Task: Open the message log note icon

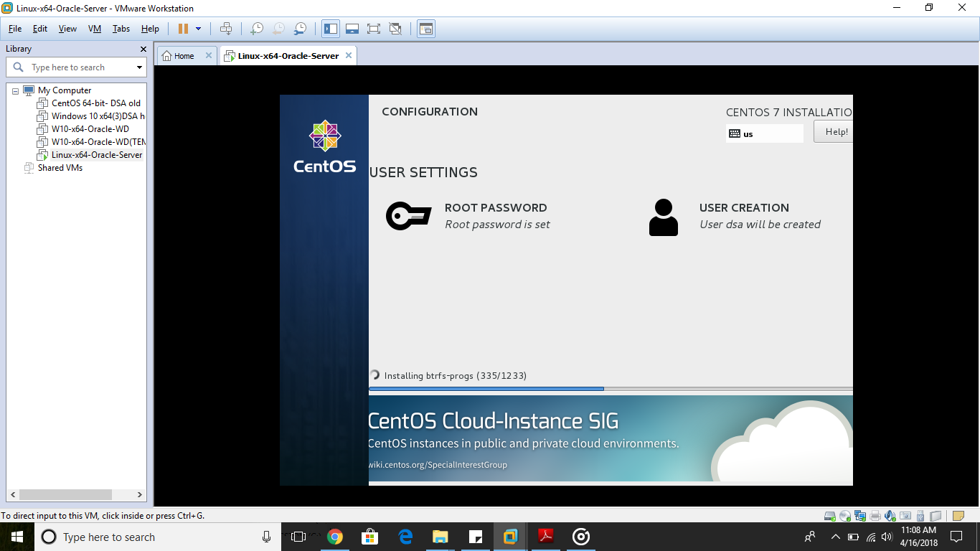Action: pos(958,515)
